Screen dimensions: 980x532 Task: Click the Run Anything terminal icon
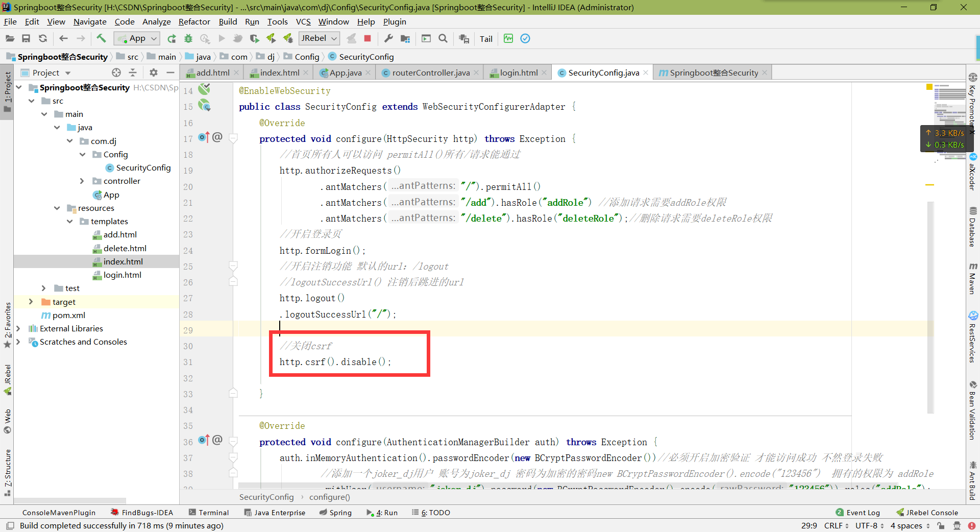[x=426, y=38]
